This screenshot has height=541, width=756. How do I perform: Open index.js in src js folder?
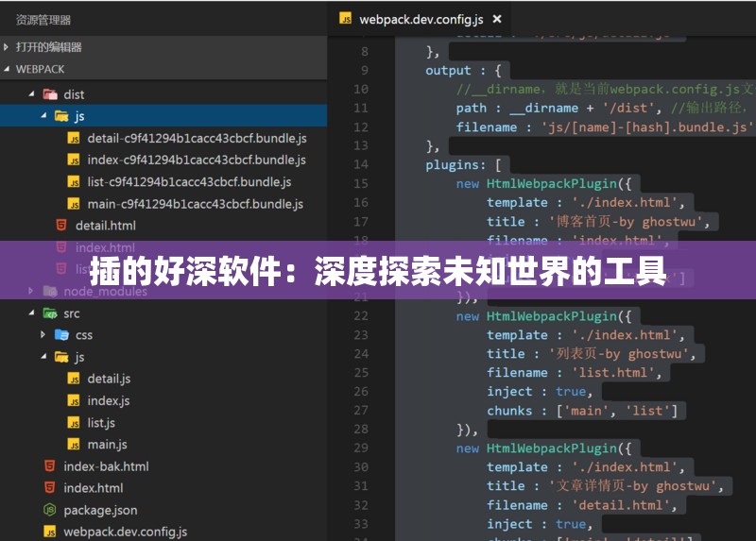(109, 401)
